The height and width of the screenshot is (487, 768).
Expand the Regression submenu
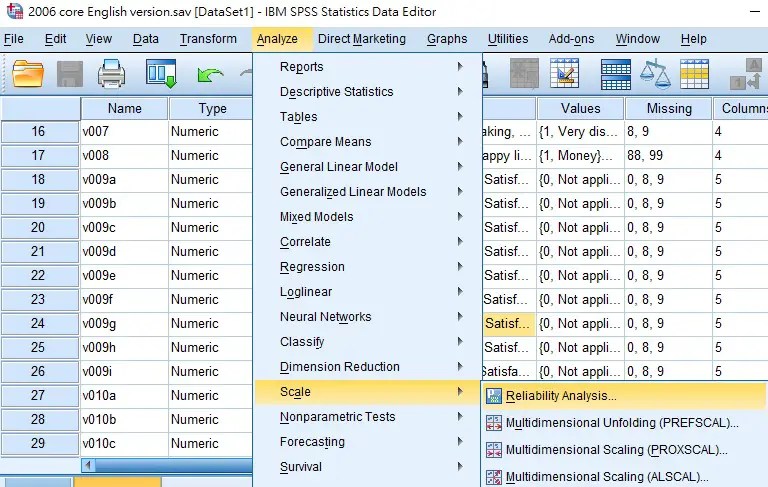pos(367,267)
